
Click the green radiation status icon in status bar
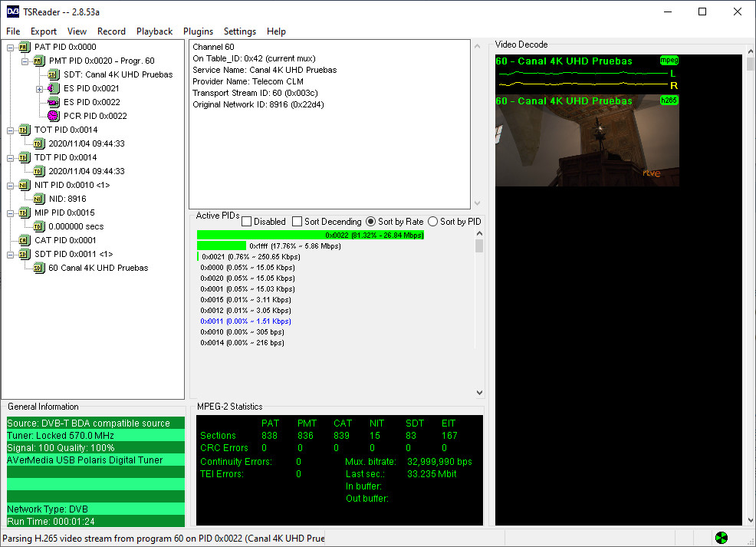click(721, 538)
